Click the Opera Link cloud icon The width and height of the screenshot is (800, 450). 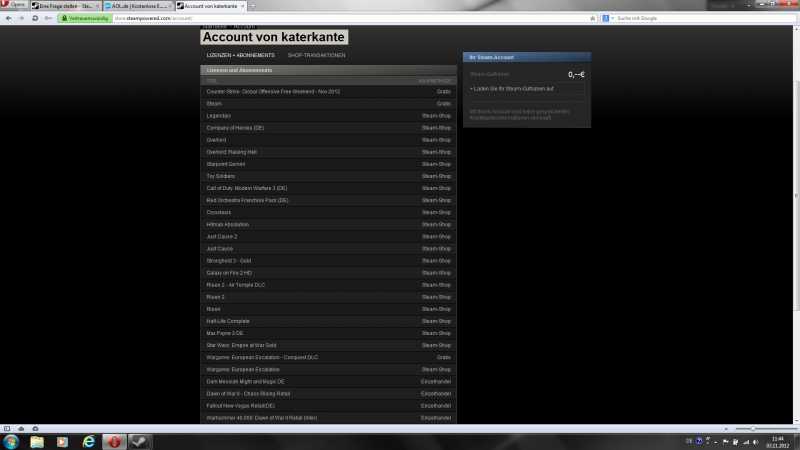click(21, 429)
